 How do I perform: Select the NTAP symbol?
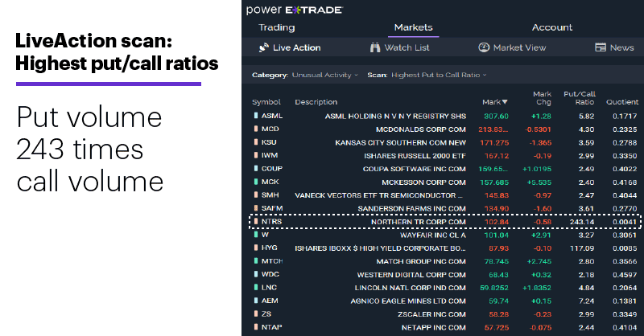point(271,327)
